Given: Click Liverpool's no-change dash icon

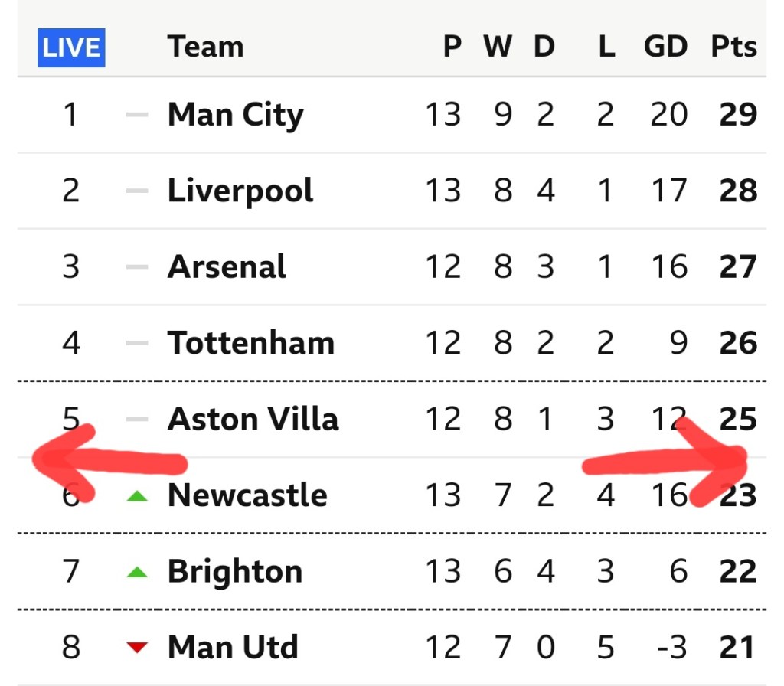Looking at the screenshot, I should (x=137, y=191).
